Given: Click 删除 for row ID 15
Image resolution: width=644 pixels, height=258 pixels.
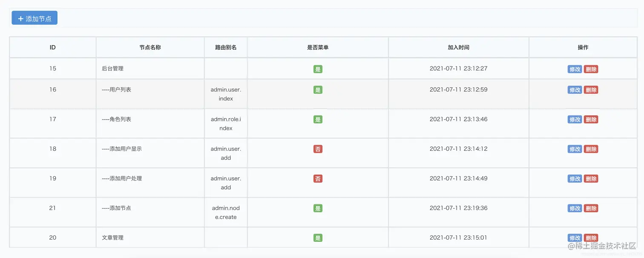Looking at the screenshot, I should (x=591, y=69).
